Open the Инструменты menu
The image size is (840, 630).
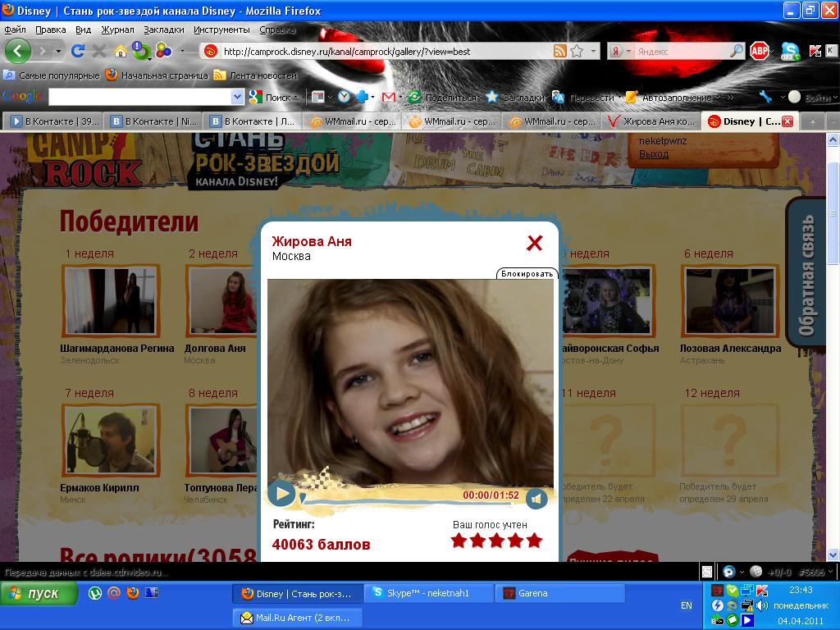pos(221,30)
